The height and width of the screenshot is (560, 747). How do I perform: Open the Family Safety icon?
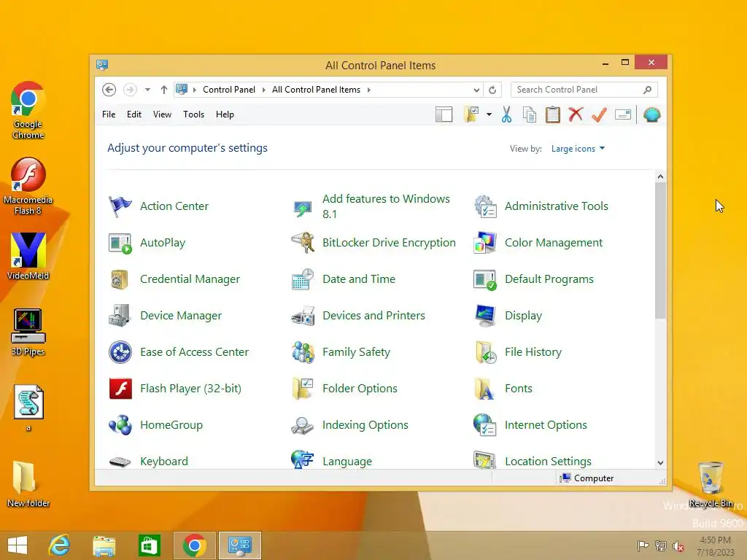[x=303, y=352]
